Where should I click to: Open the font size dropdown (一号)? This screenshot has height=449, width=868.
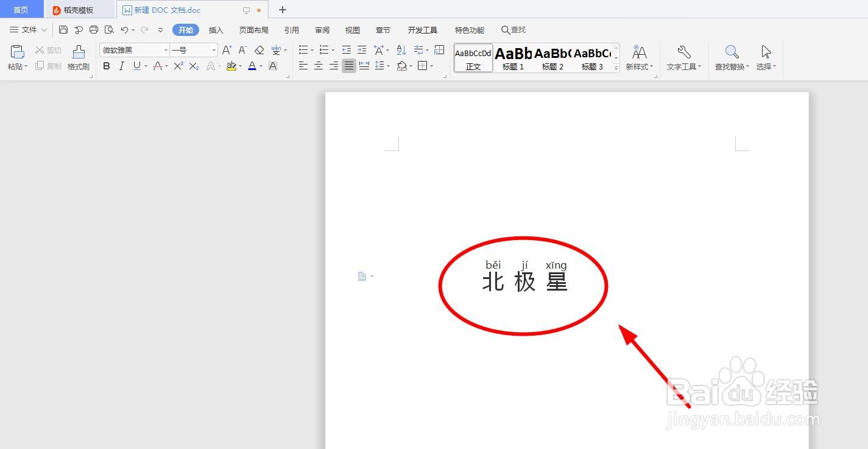tap(214, 50)
